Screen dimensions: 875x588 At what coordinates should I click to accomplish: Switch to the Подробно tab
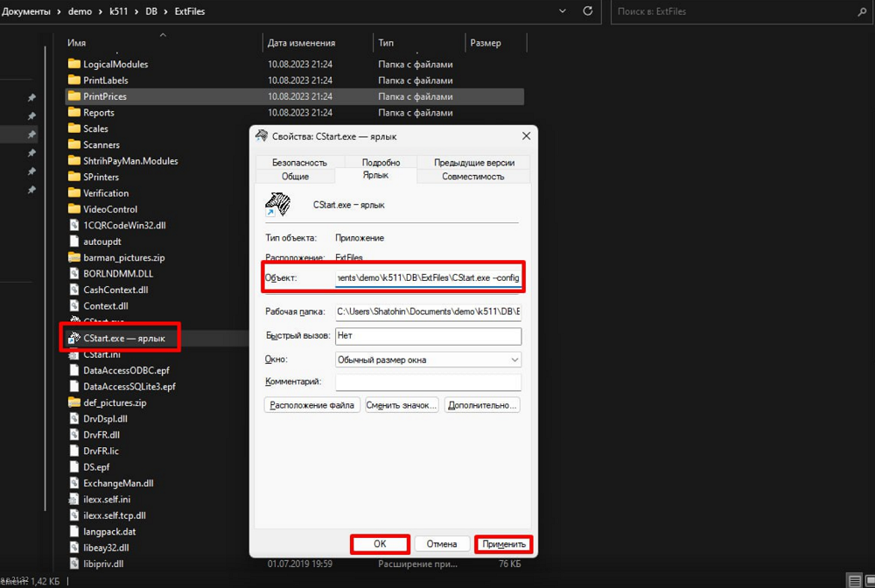[381, 163]
